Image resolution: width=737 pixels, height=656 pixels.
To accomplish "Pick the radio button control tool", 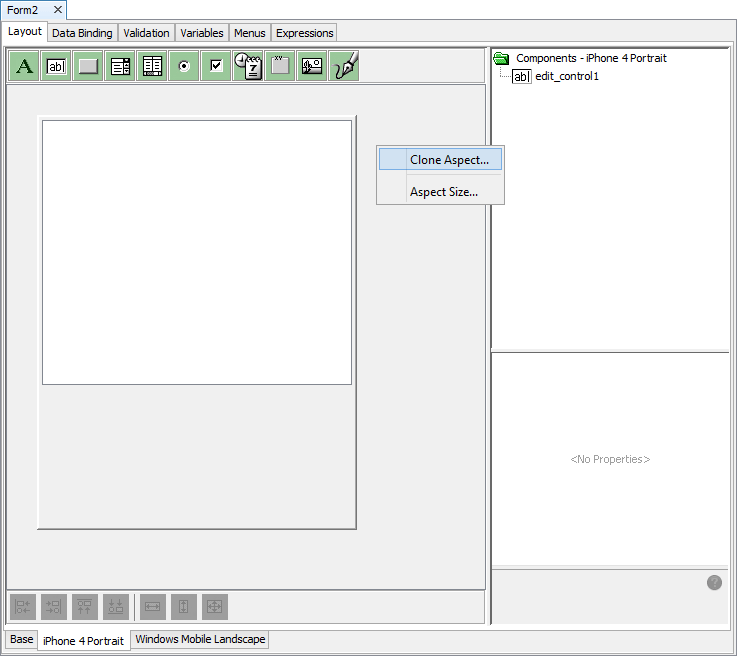I will pyautogui.click(x=184, y=67).
